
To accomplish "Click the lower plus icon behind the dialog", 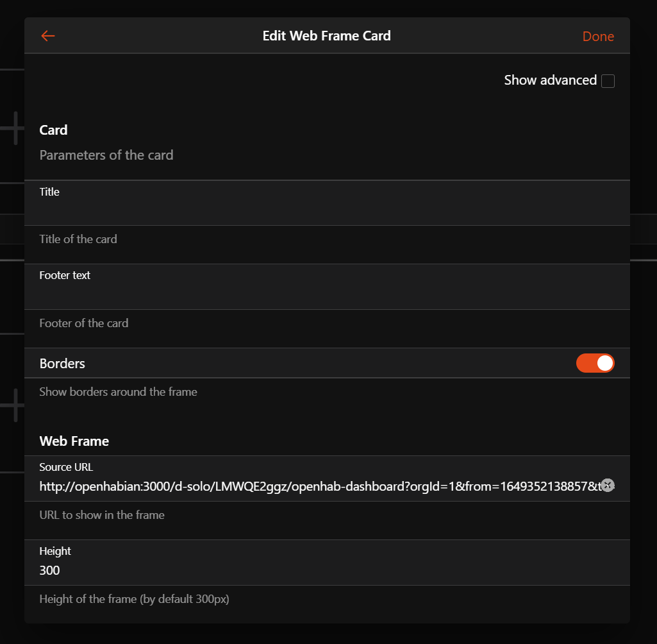I will click(14, 405).
